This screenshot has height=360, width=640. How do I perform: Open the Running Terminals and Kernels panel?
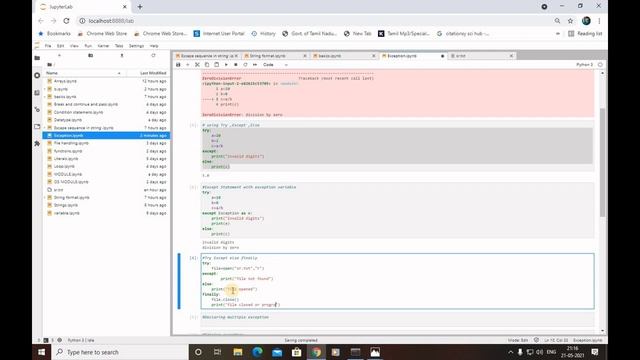tap(37, 76)
